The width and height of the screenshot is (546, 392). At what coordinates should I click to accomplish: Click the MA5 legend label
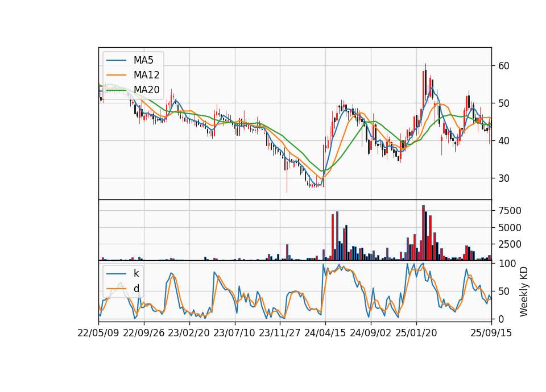(x=143, y=60)
